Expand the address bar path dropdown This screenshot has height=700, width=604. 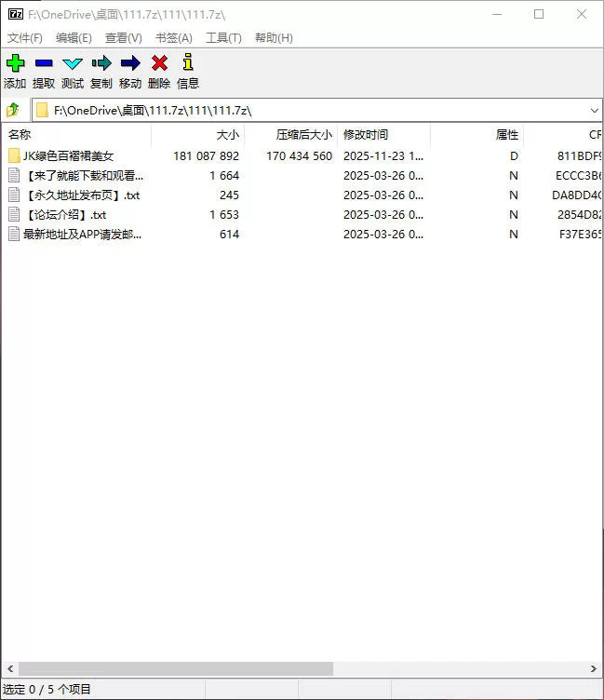594,110
